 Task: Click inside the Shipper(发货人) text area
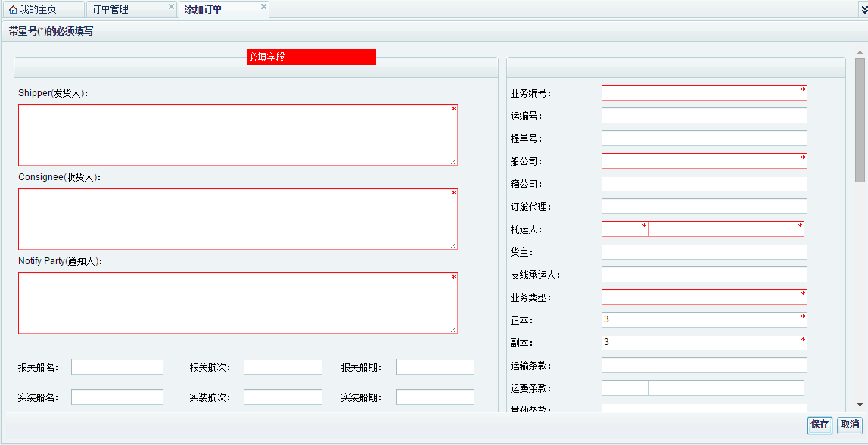[x=238, y=135]
